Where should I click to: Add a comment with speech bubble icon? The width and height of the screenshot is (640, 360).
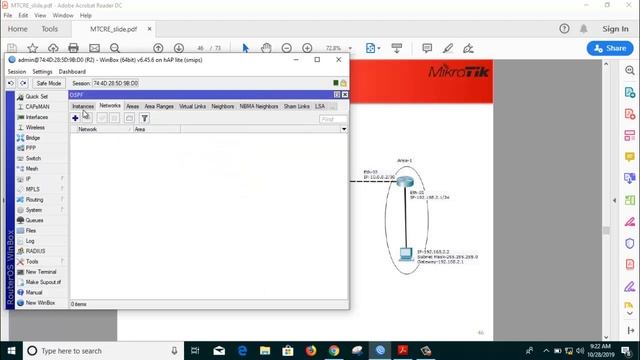coord(427,48)
